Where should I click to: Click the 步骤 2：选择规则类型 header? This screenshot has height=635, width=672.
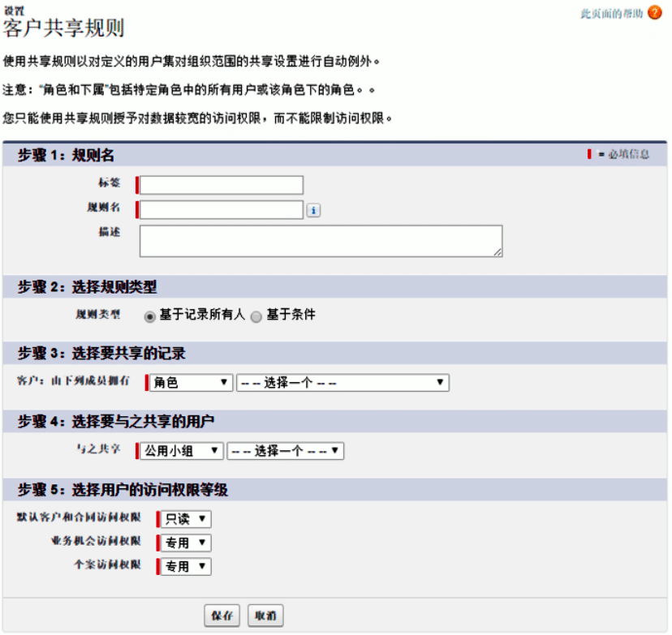(x=88, y=286)
